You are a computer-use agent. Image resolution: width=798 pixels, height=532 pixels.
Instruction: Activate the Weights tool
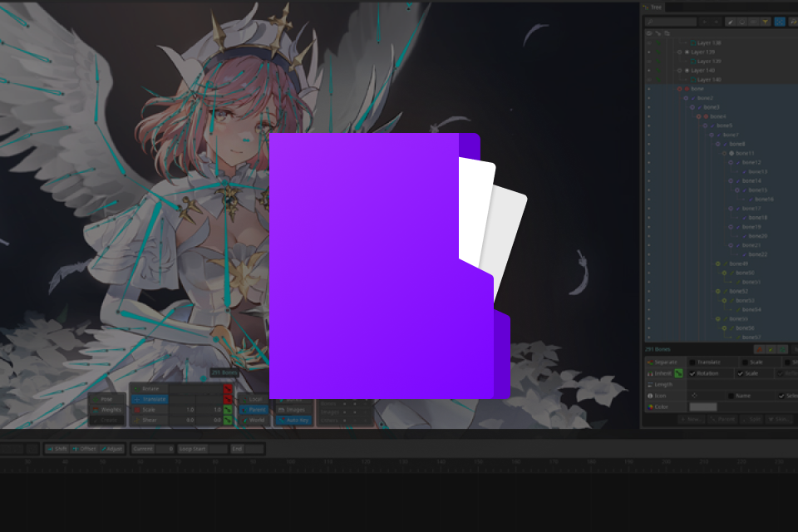coord(107,410)
